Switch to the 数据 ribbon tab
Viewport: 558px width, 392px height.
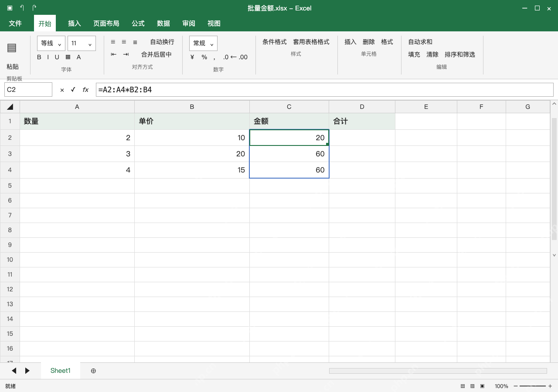pos(163,24)
